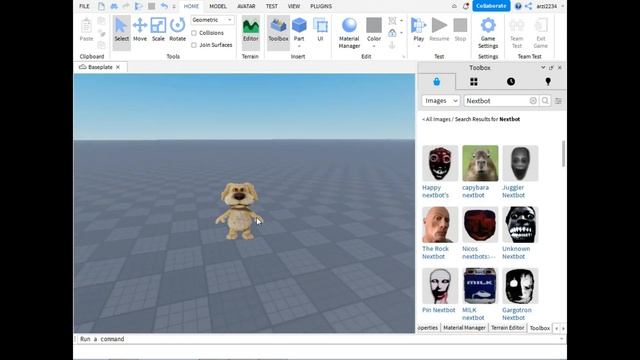Start Play test mode
Viewport: 640px width, 360px height.
coord(418,29)
